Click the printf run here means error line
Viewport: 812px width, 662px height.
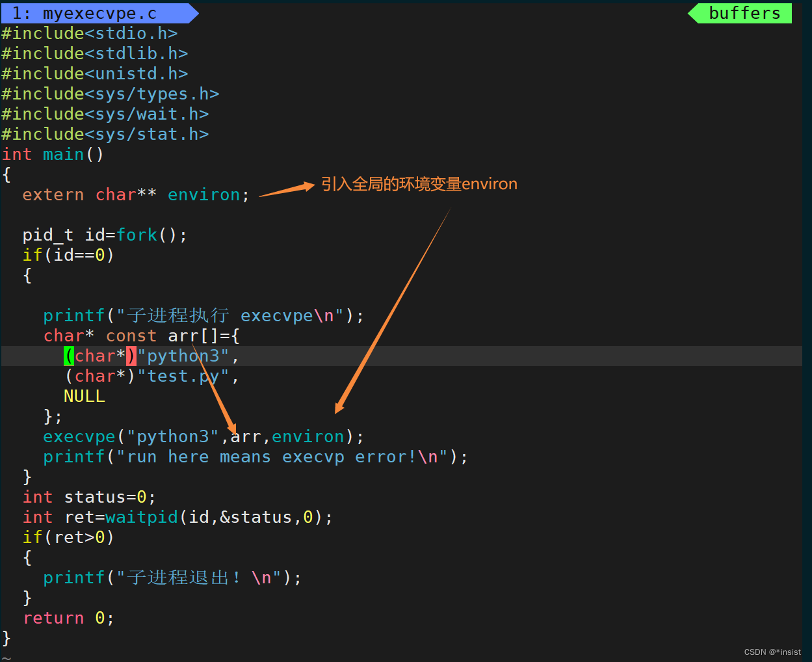click(255, 457)
